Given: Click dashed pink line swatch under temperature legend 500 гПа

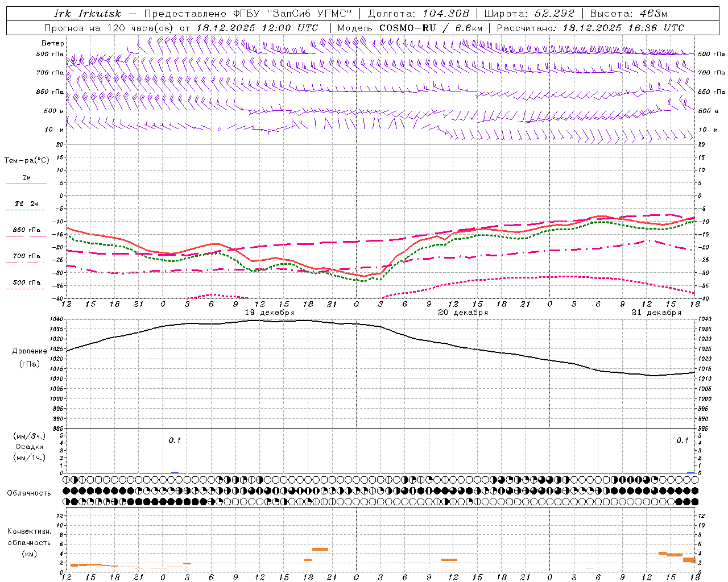Looking at the screenshot, I should pos(25,289).
